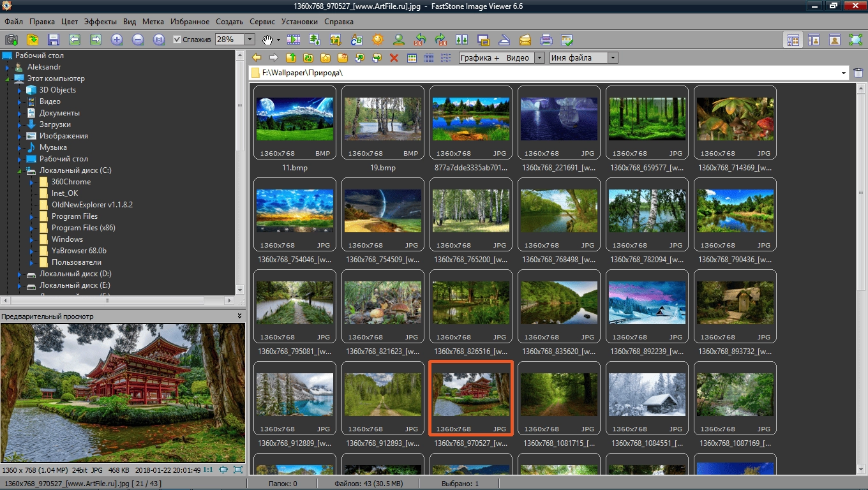Compare selected images icon
868x490 pixels.
pyautogui.click(x=462, y=40)
